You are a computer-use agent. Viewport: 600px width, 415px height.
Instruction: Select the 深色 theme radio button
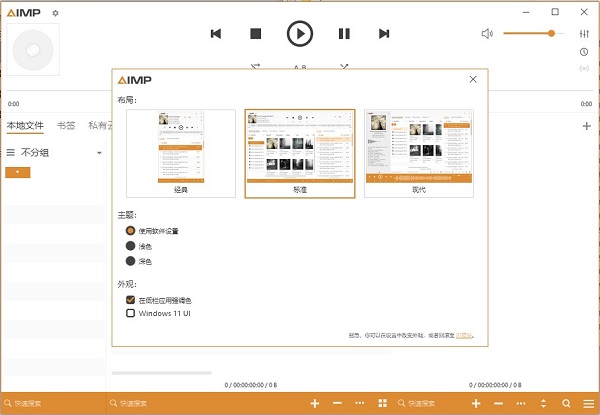click(130, 261)
